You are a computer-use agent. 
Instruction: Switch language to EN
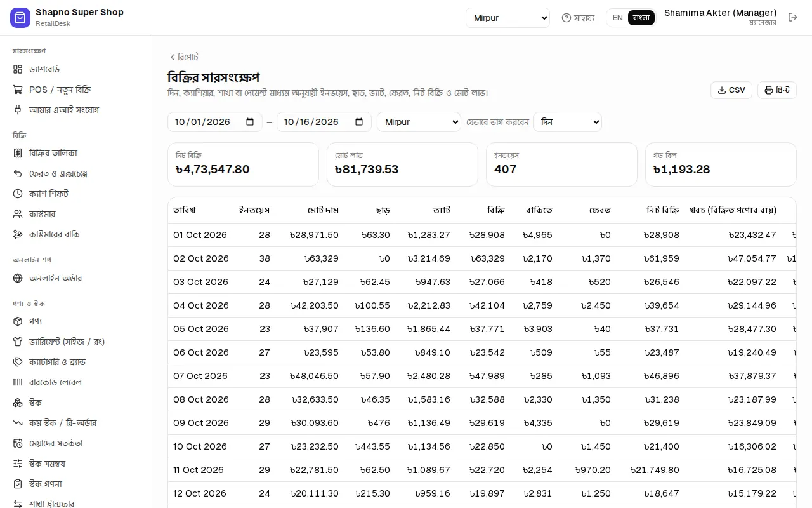pos(617,18)
